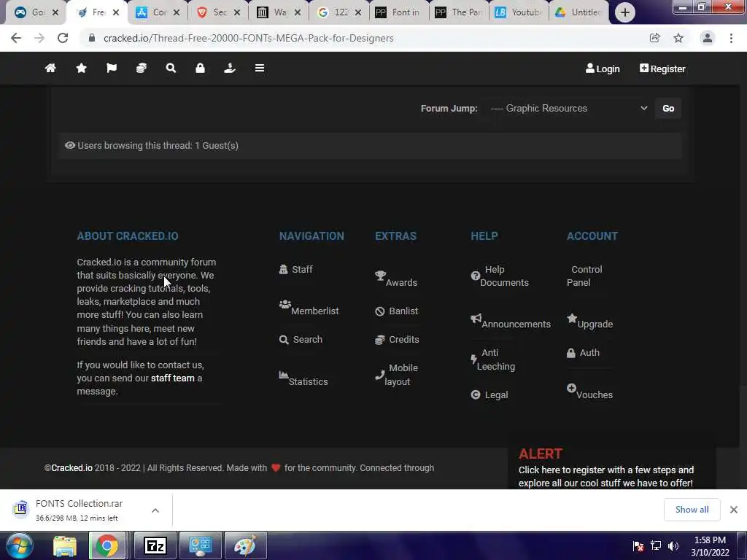747x560 pixels.
Task: Open the Memberlist footer link
Action: 309,307
